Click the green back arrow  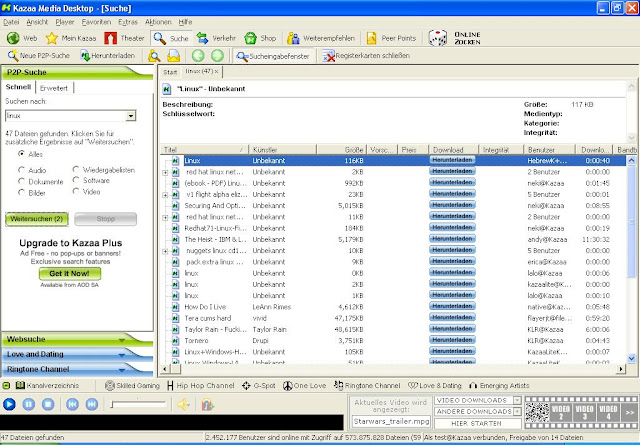tap(198, 56)
